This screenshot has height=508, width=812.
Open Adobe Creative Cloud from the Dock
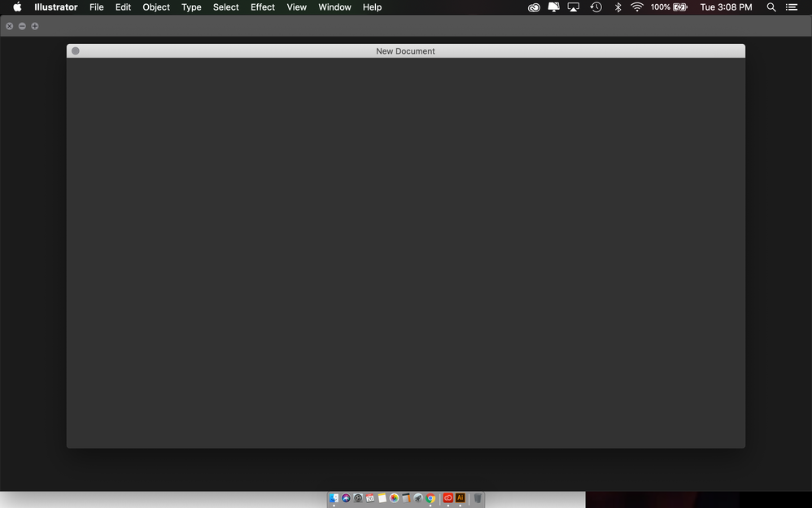(x=447, y=498)
